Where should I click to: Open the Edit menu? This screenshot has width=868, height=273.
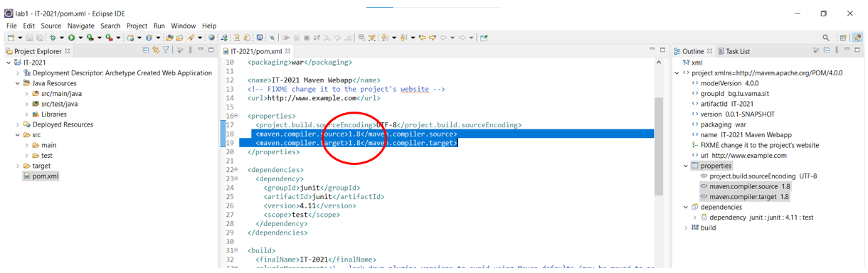click(x=28, y=26)
